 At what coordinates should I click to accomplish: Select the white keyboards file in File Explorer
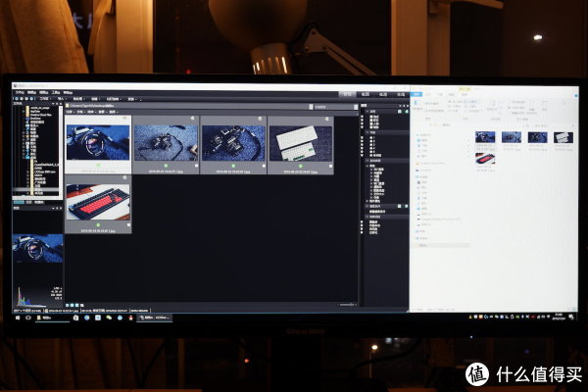563,141
